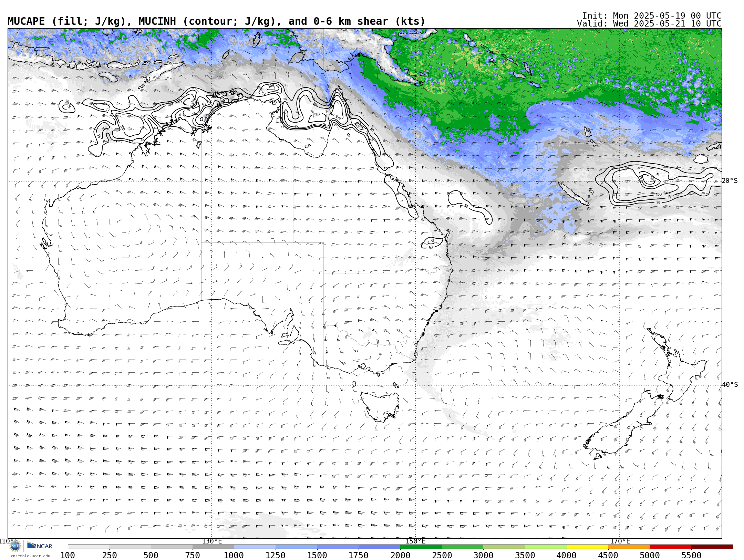Viewport: 744px width, 560px height.
Task: Click the colorbar label '3500'
Action: click(x=525, y=555)
